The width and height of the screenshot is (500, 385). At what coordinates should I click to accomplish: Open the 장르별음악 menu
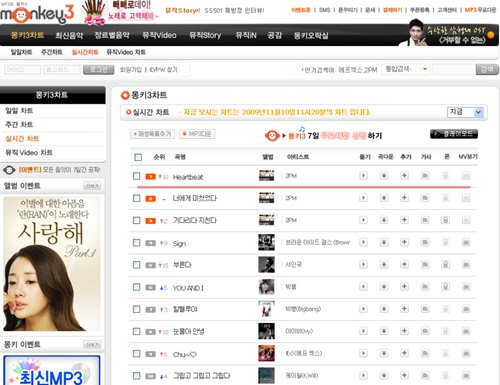pyautogui.click(x=112, y=35)
